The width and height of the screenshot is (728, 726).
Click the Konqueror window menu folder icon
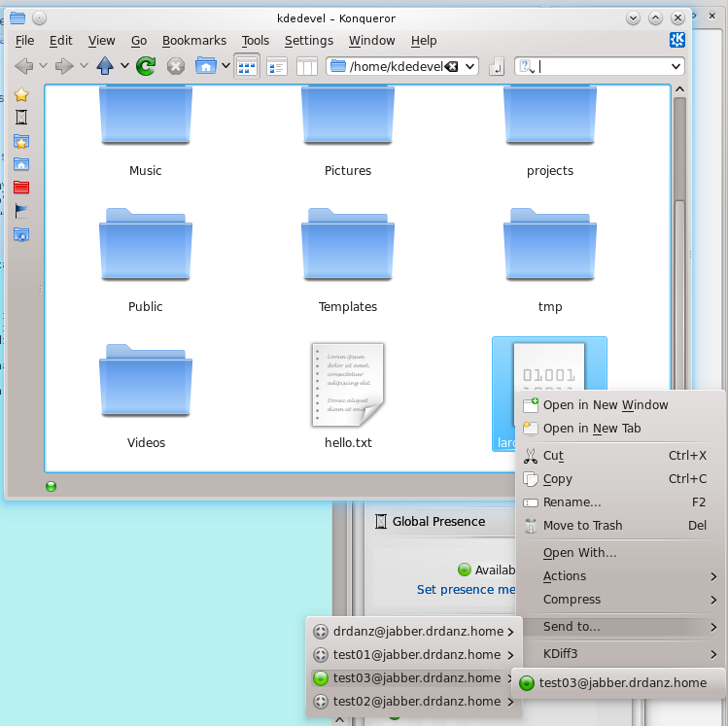click(17, 18)
